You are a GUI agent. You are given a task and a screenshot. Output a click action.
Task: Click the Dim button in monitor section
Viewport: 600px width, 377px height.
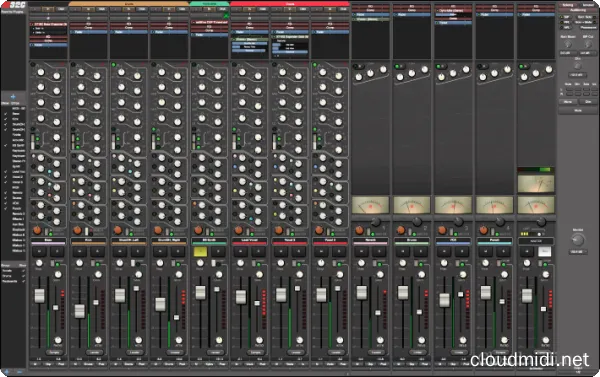tap(588, 102)
